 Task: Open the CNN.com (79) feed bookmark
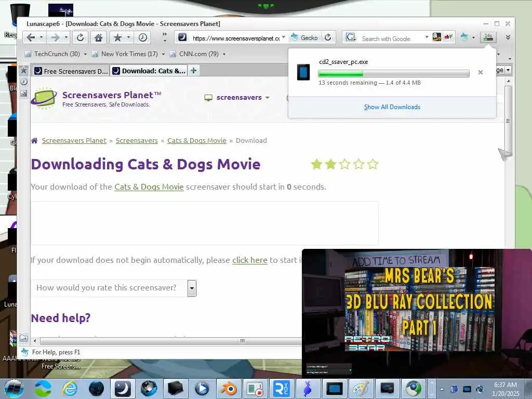click(194, 54)
